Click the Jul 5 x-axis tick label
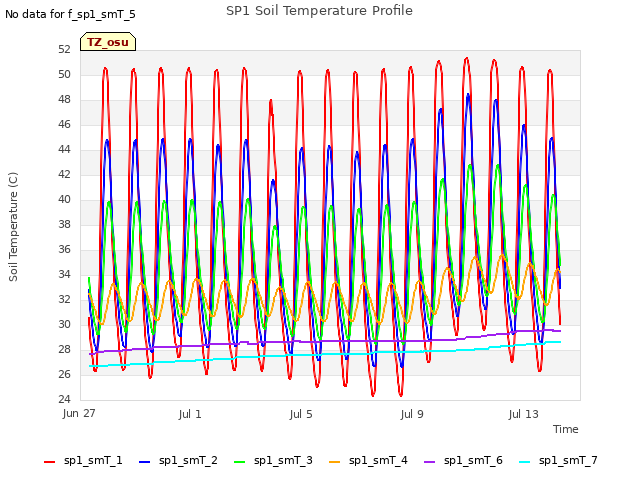This screenshot has height=480, width=640. click(301, 414)
